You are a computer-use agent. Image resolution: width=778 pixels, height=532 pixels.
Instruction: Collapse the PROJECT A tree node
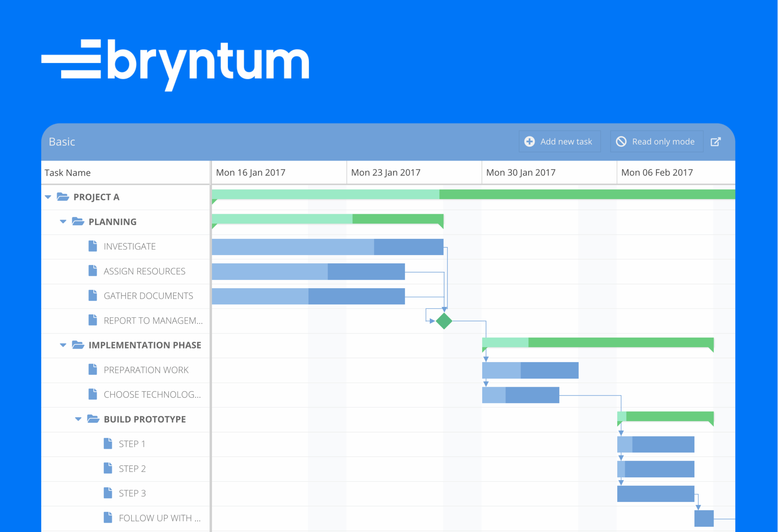click(x=48, y=197)
